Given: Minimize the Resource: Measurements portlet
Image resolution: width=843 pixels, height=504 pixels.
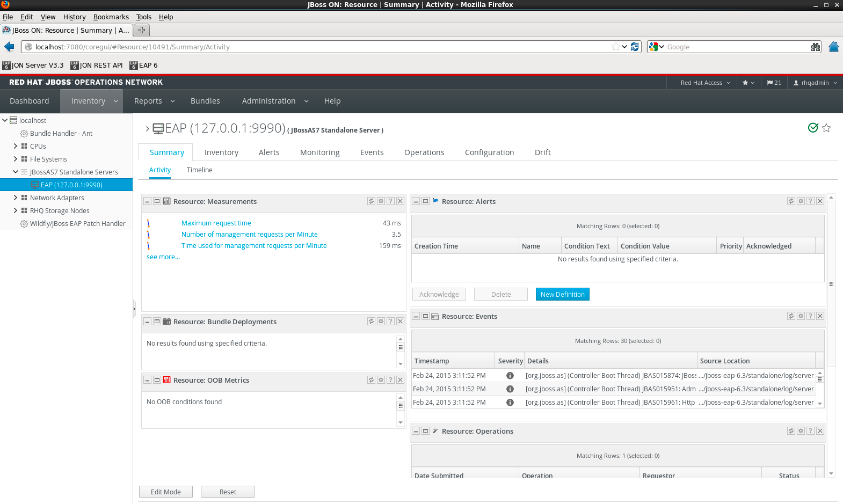Looking at the screenshot, I should (147, 201).
